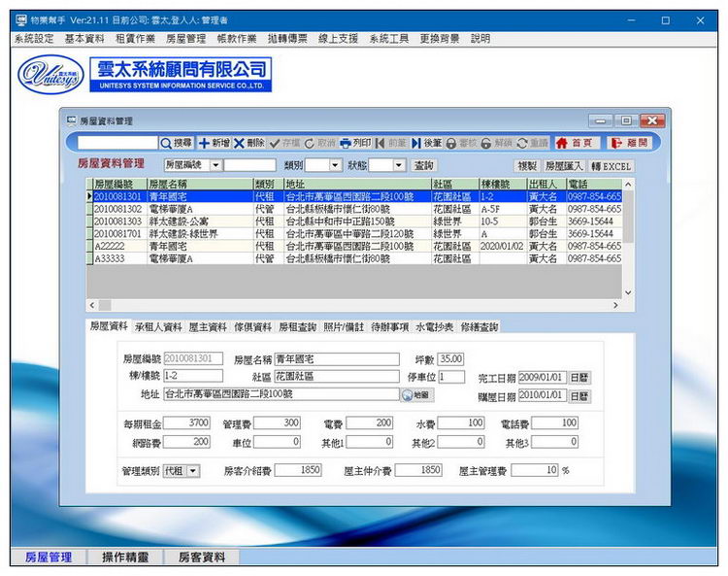Open the 基本資料 menu
The width and height of the screenshot is (728, 576).
click(84, 39)
